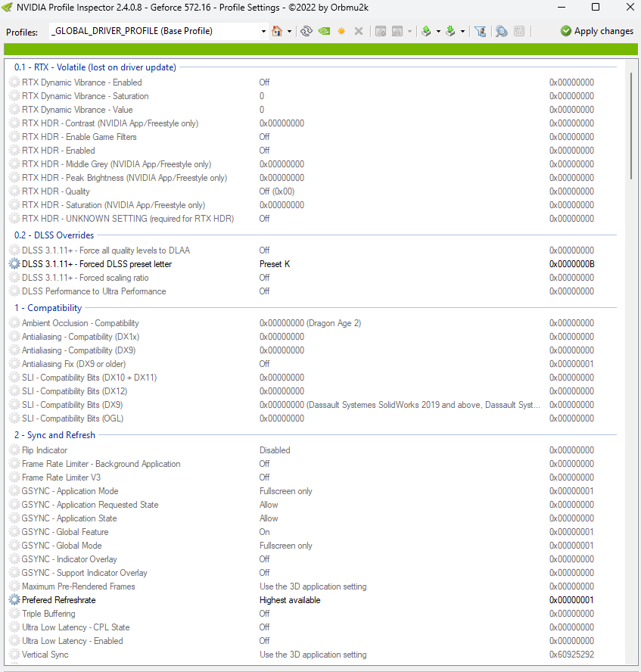
Task: Restore profile to NVIDIA defaults using green logo
Action: (325, 31)
